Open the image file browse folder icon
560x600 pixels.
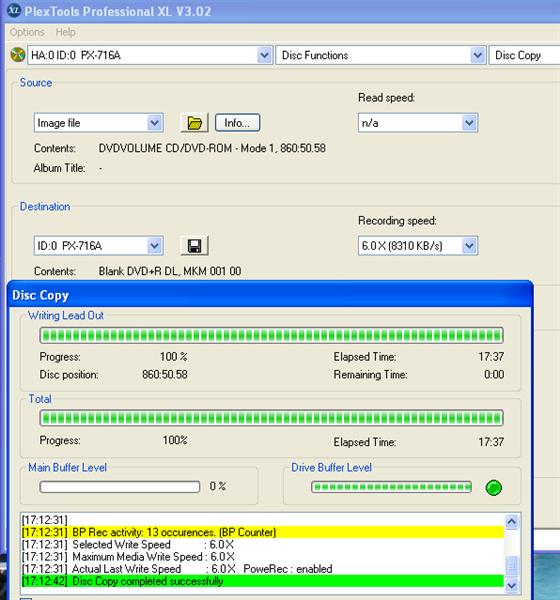point(194,123)
